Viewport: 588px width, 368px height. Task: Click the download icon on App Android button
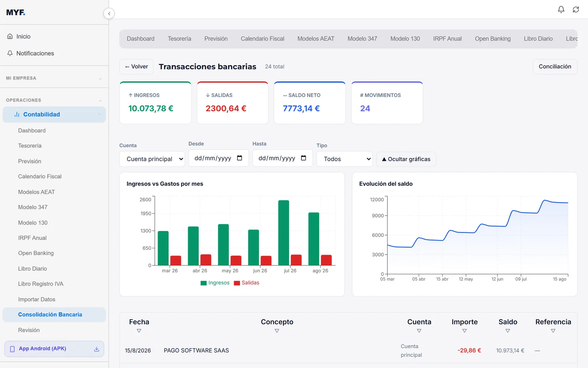97,349
